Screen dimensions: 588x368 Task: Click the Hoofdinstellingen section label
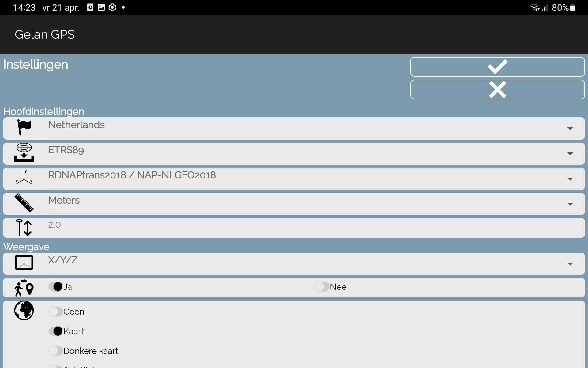pos(43,111)
